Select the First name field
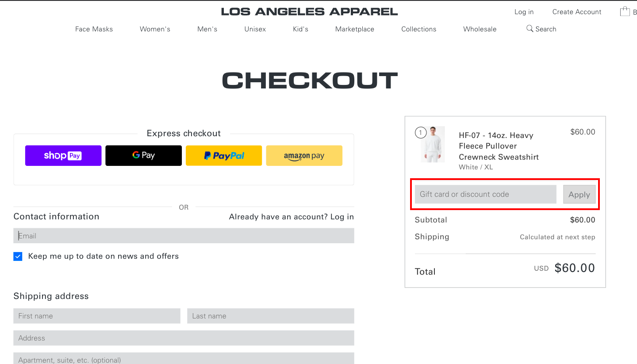 pyautogui.click(x=97, y=316)
